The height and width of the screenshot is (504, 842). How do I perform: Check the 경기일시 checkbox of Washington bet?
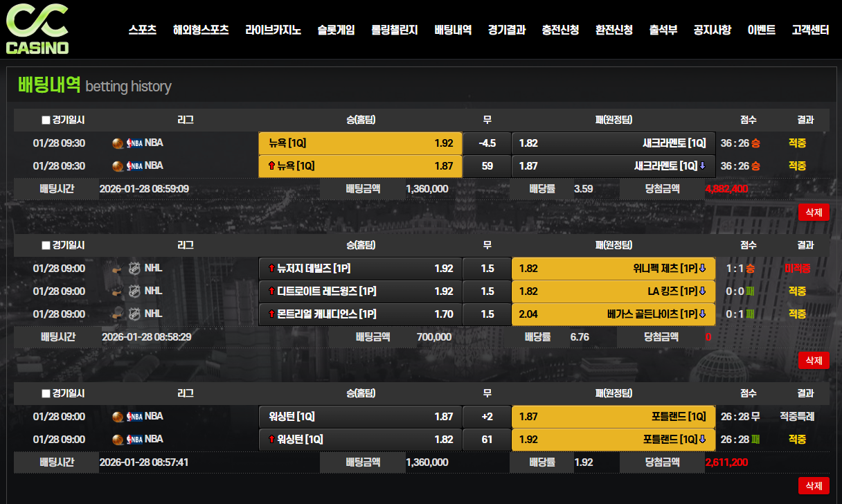coord(46,393)
